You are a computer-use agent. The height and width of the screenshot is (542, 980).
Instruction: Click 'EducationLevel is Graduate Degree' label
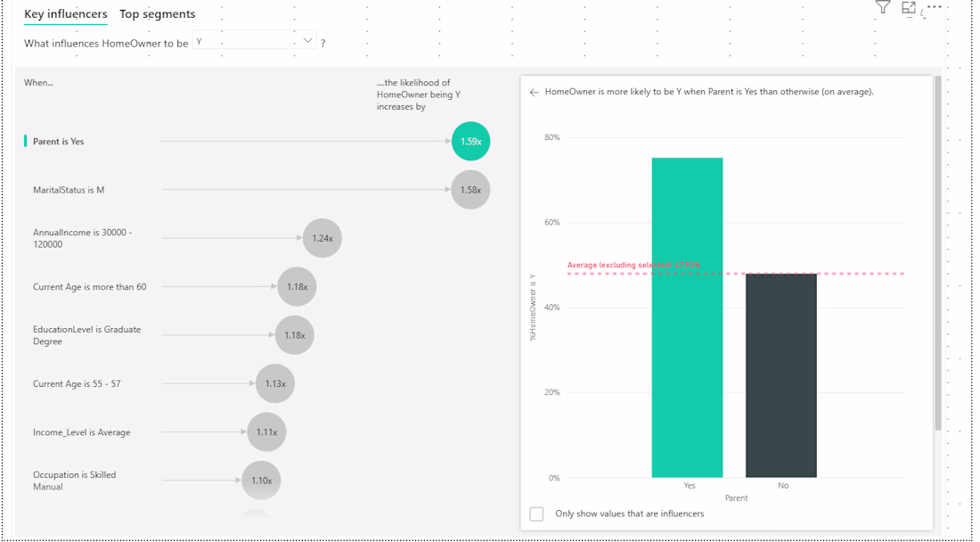[x=87, y=335]
